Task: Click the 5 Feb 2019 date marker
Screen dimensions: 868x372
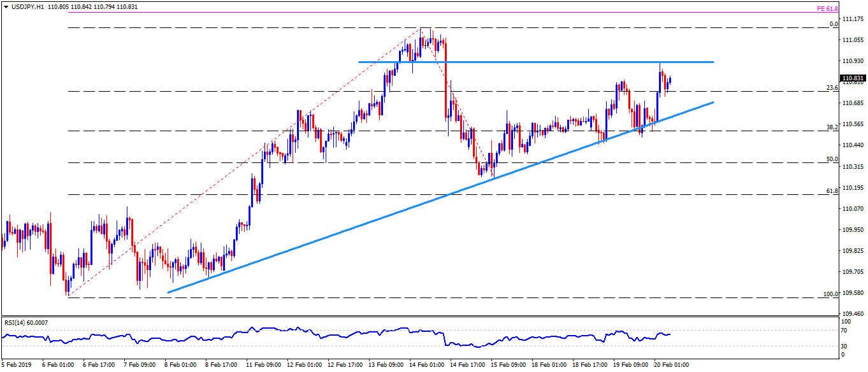Action: (17, 365)
